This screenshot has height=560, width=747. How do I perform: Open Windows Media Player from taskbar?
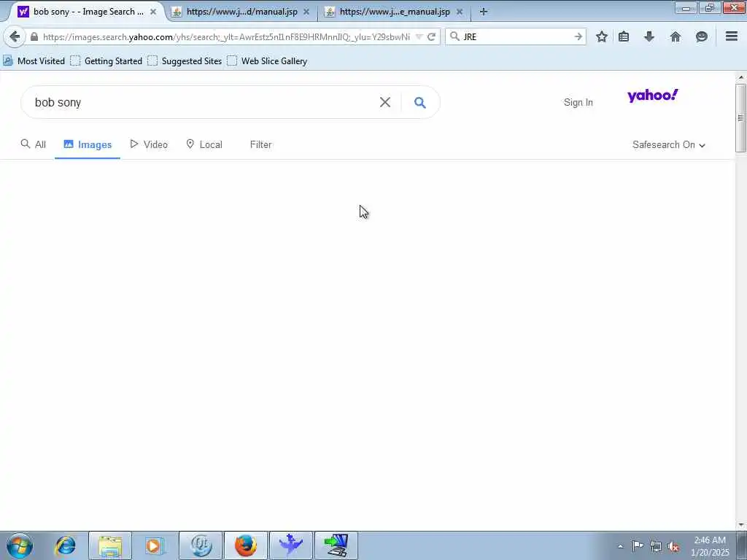(154, 545)
